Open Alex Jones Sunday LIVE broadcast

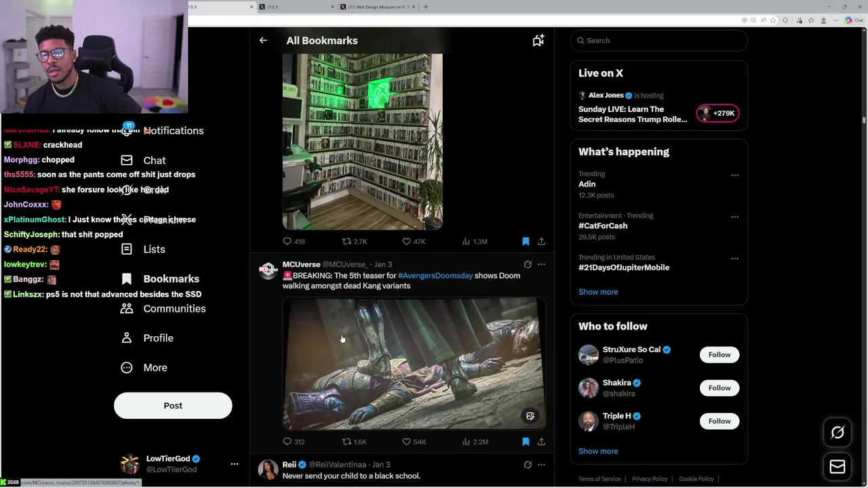633,114
